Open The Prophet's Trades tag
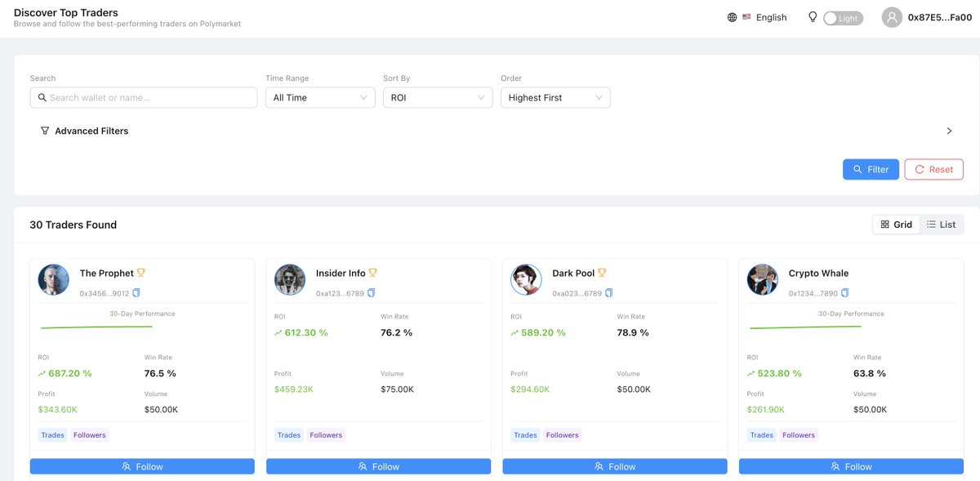Screen dimensions: 980x481 point(52,435)
